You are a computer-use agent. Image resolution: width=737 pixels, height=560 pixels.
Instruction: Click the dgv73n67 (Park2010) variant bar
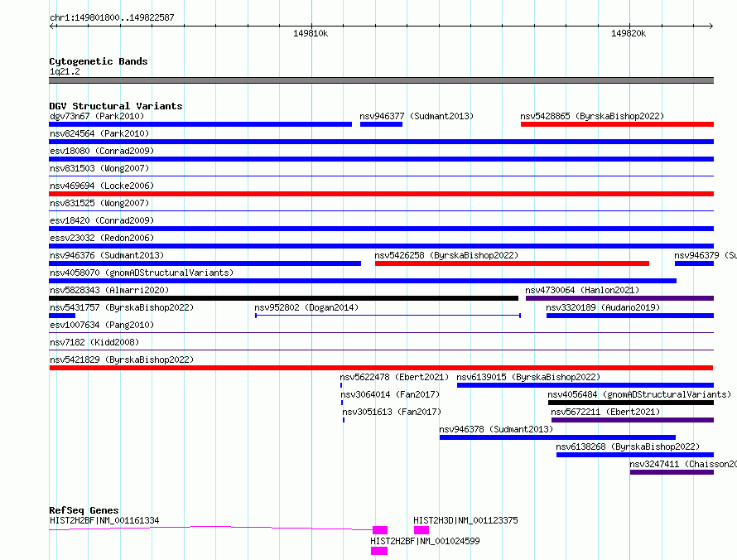[200, 124]
